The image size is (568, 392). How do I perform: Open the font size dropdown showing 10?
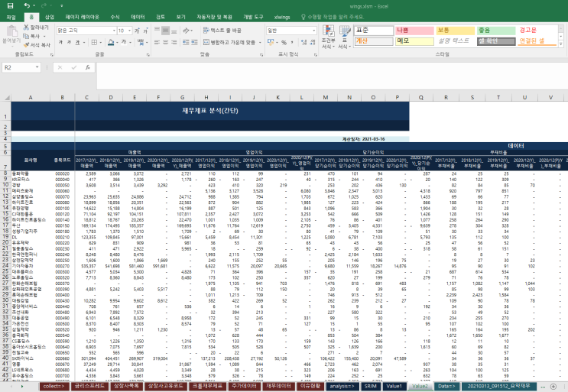[x=129, y=31]
